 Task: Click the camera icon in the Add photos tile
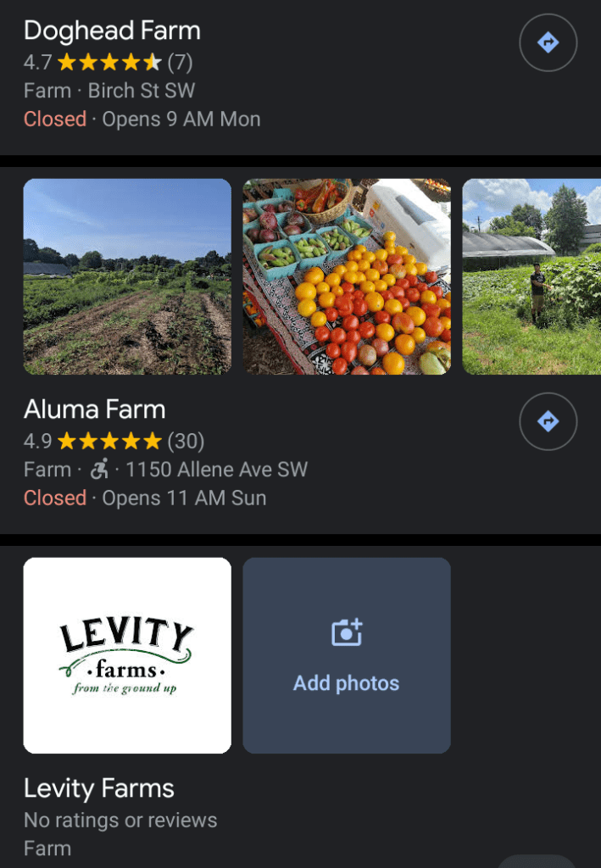pyautogui.click(x=346, y=632)
